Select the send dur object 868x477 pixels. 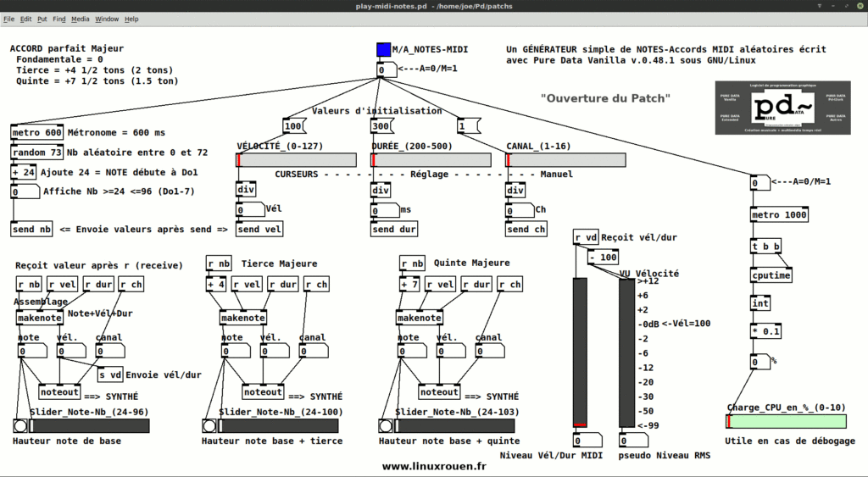pyautogui.click(x=393, y=229)
